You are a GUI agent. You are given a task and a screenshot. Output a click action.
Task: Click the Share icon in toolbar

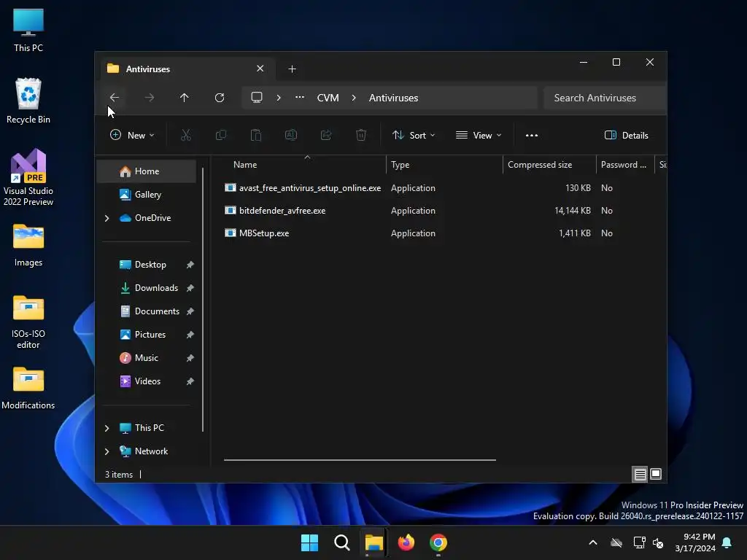pos(326,135)
